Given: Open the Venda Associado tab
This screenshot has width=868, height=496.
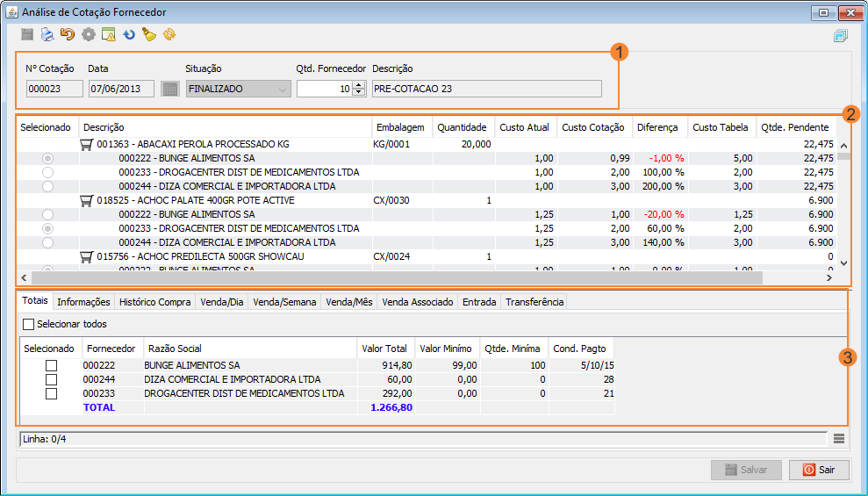Looking at the screenshot, I should click(x=418, y=302).
